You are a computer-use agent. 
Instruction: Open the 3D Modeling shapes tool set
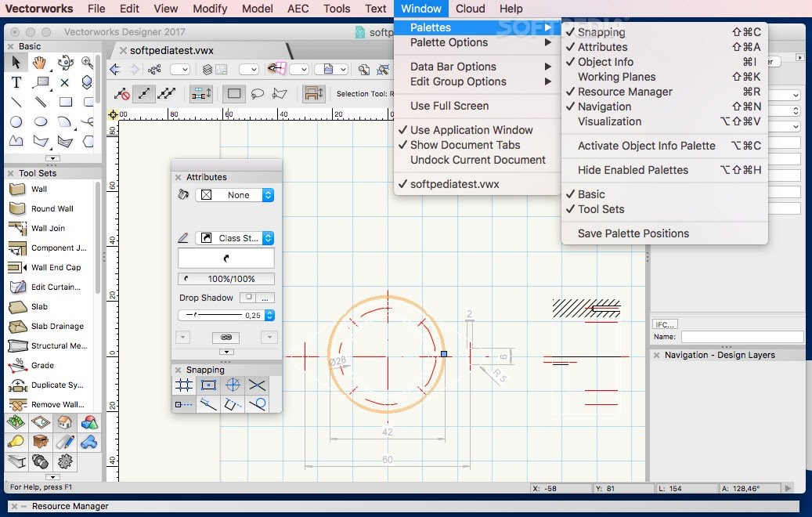tap(89, 423)
